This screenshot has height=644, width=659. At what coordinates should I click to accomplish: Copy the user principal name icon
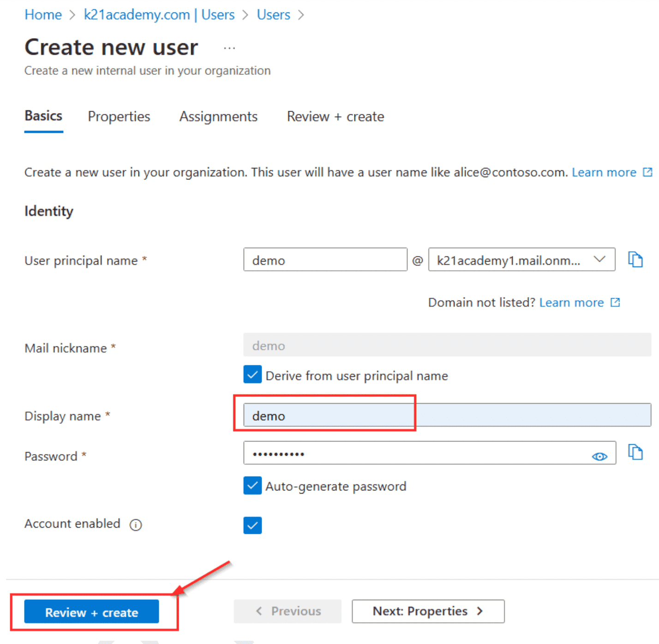click(635, 260)
